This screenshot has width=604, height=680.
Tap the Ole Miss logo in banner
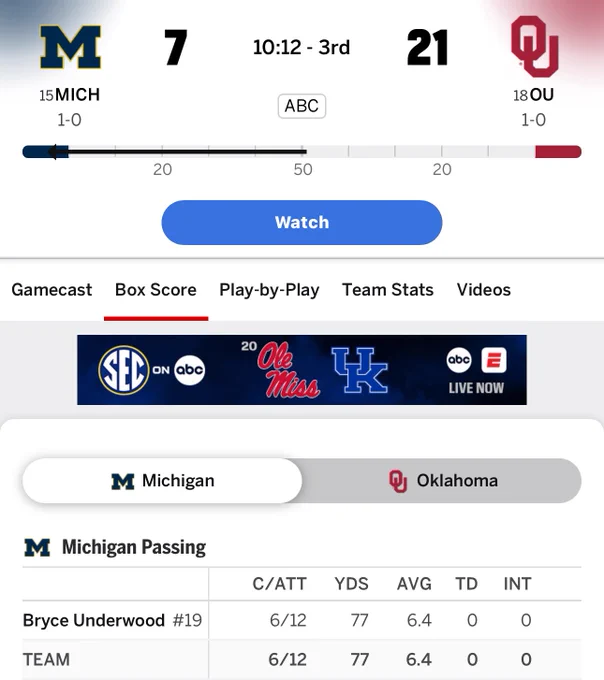click(288, 370)
